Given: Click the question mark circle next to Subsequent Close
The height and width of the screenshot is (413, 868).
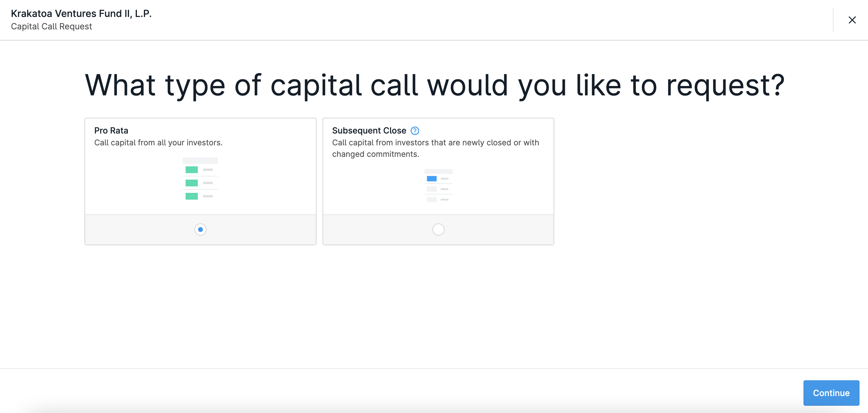Looking at the screenshot, I should click(415, 131).
